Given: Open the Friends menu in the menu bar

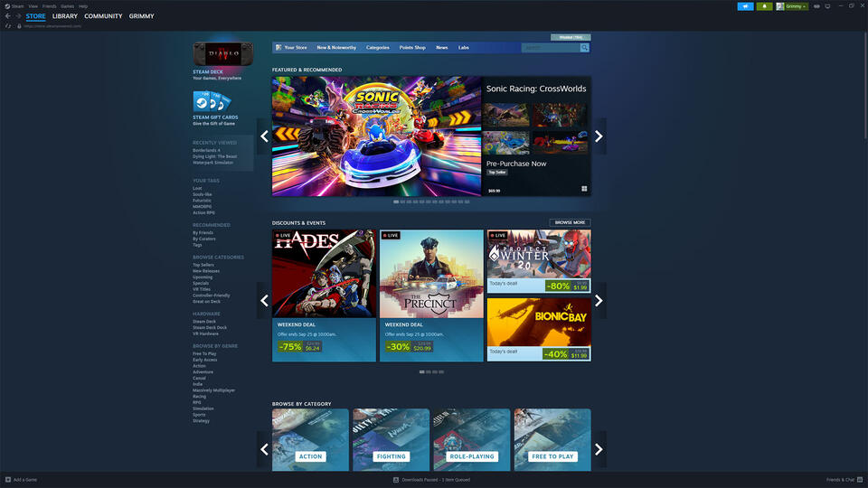Looking at the screenshot, I should (49, 6).
